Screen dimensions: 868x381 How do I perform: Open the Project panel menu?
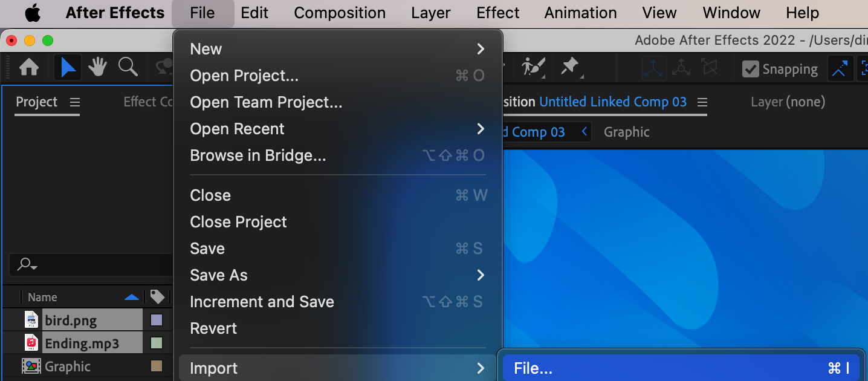(75, 102)
